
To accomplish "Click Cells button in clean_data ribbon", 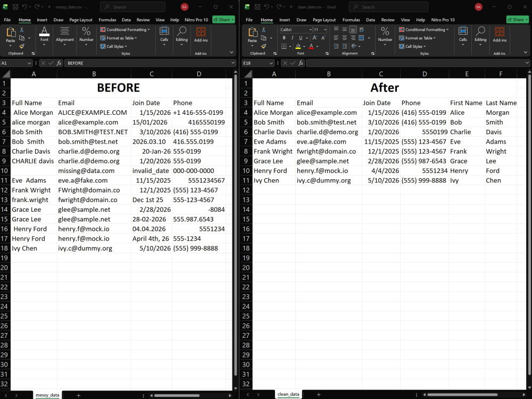I will (463, 36).
